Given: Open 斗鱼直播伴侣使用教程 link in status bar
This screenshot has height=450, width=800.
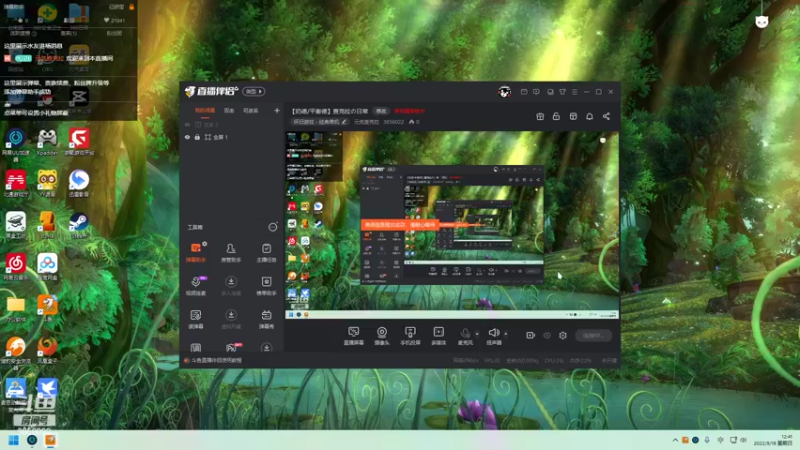Looking at the screenshot, I should pyautogui.click(x=217, y=360).
